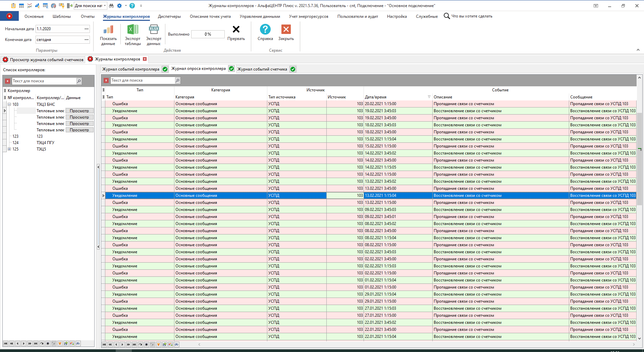The height and width of the screenshot is (352, 644).
Task: Click Экспорт данных XLSX icon
Action: click(x=154, y=30)
